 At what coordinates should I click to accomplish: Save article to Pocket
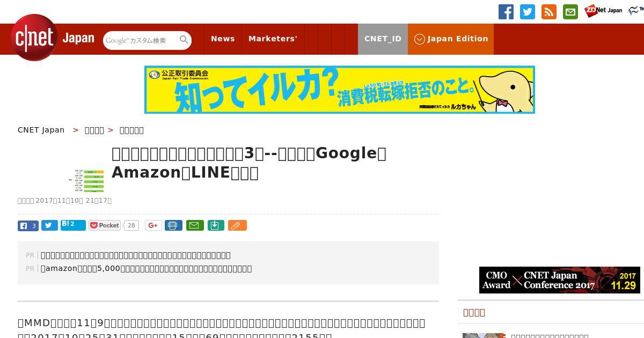pyautogui.click(x=105, y=225)
